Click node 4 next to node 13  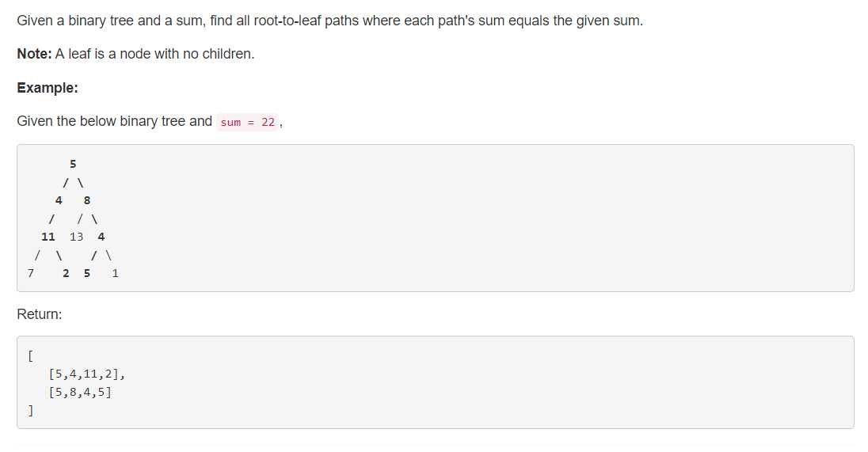click(x=101, y=237)
